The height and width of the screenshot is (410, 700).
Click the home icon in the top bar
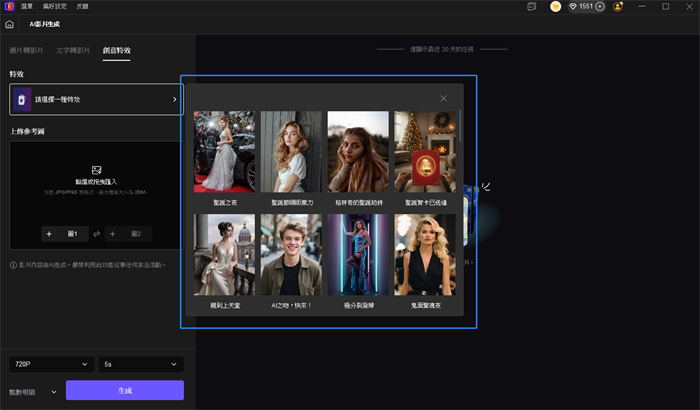(9, 24)
